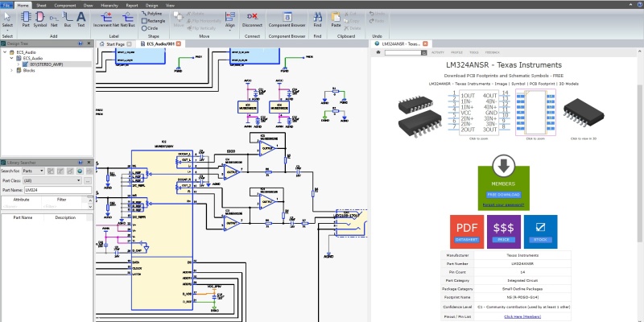Viewport: 644px width, 322px height.
Task: Switch to the Sheet ribbon tab
Action: pyautogui.click(x=41, y=6)
